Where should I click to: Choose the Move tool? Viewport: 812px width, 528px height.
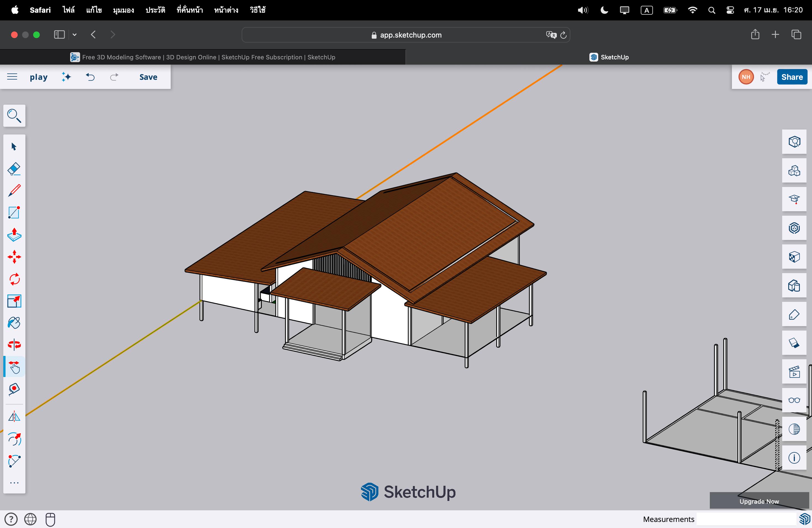click(x=14, y=257)
